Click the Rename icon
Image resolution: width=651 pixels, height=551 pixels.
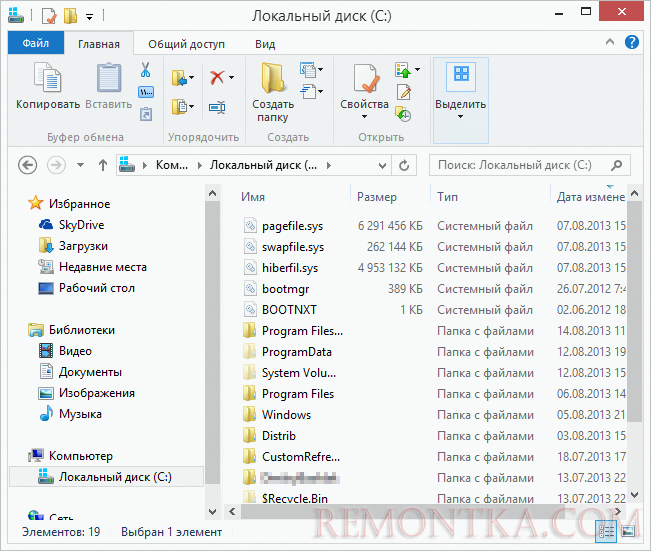tap(217, 108)
